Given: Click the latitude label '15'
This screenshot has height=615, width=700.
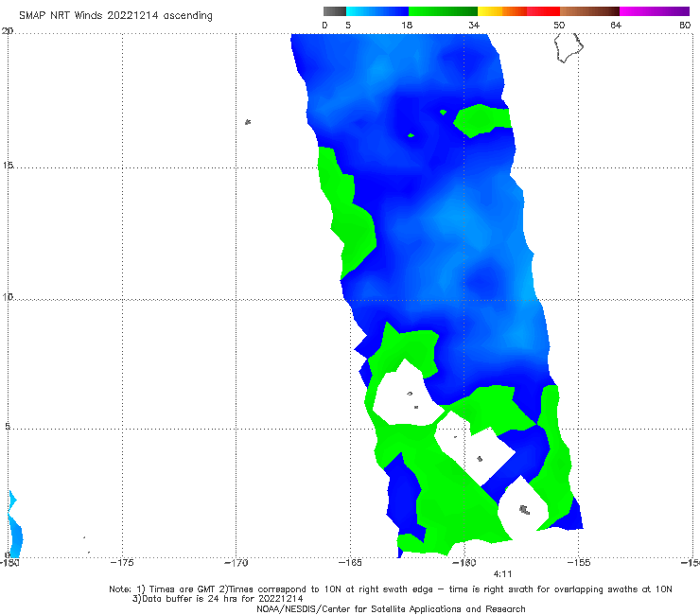Looking at the screenshot, I should [x=8, y=166].
